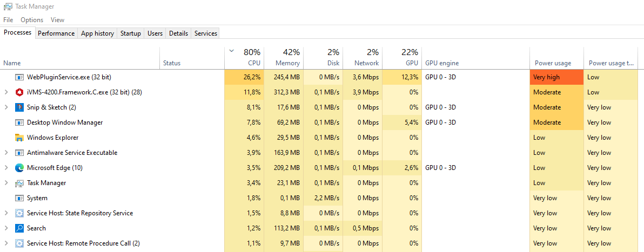
Task: Click the iVMS-4200 Framework red hexagon icon
Action: [19, 92]
